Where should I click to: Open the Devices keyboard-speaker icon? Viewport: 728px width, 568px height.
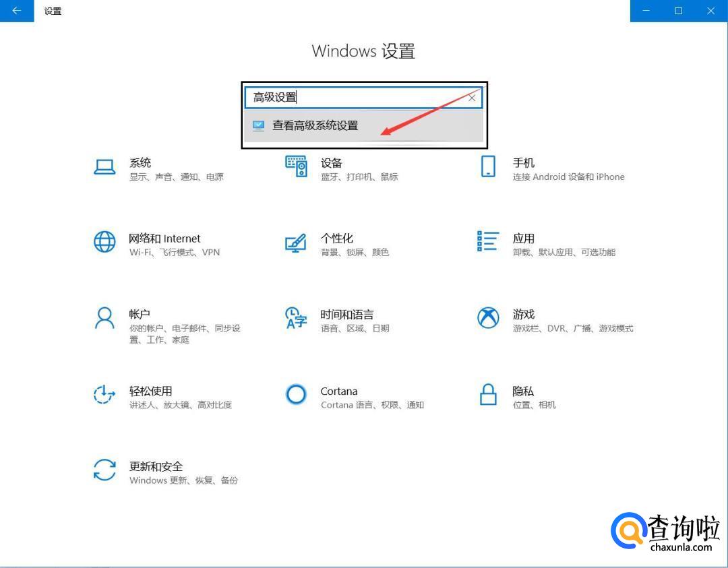tap(296, 166)
